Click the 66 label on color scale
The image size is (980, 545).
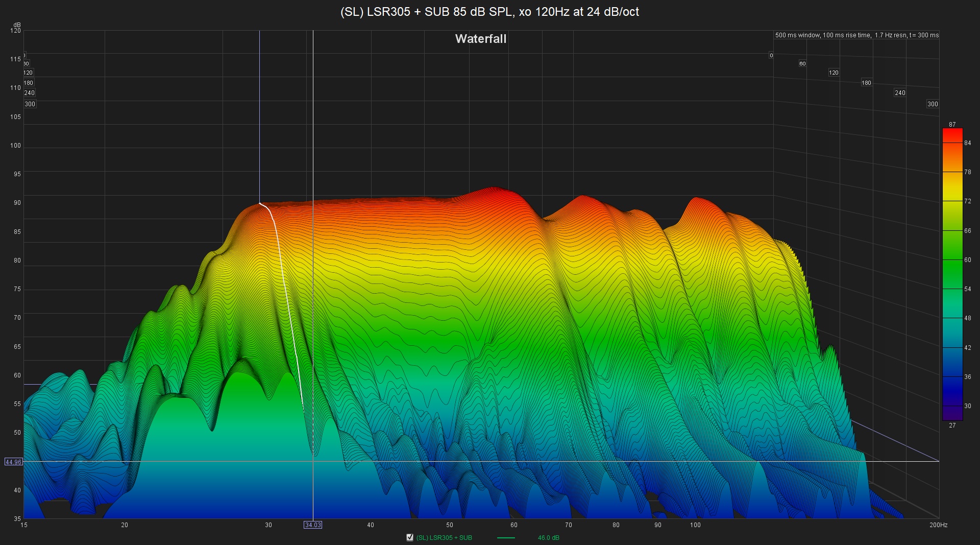point(968,231)
